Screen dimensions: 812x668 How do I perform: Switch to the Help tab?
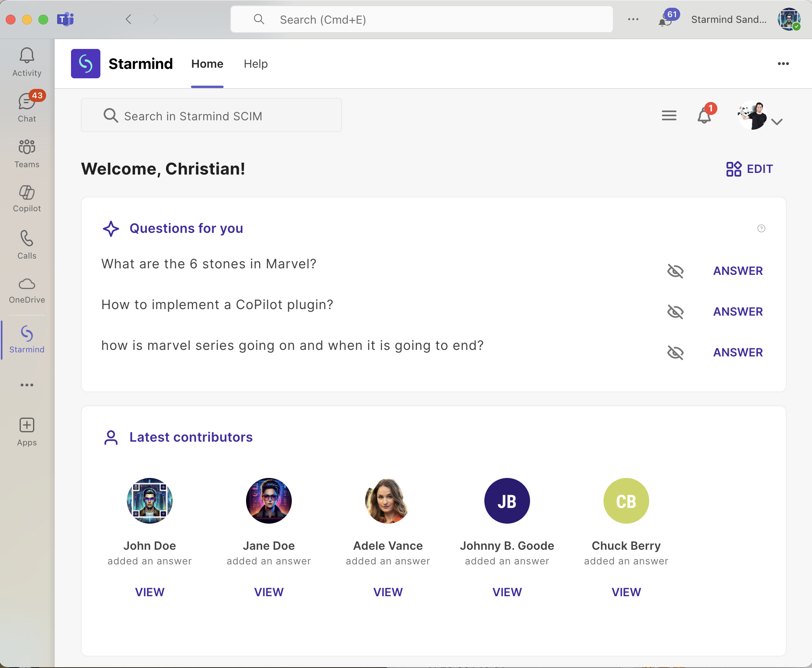(x=255, y=64)
